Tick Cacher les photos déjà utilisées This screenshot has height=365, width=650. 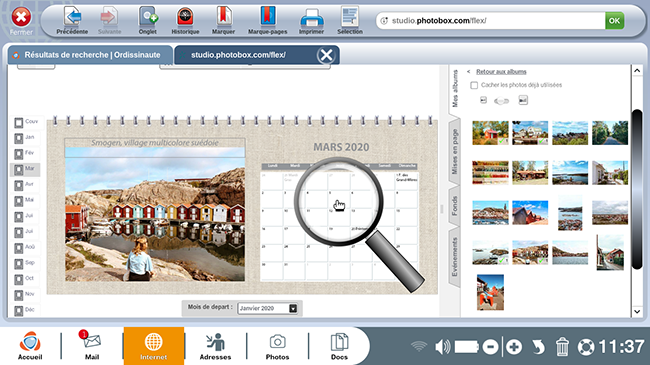(x=474, y=85)
